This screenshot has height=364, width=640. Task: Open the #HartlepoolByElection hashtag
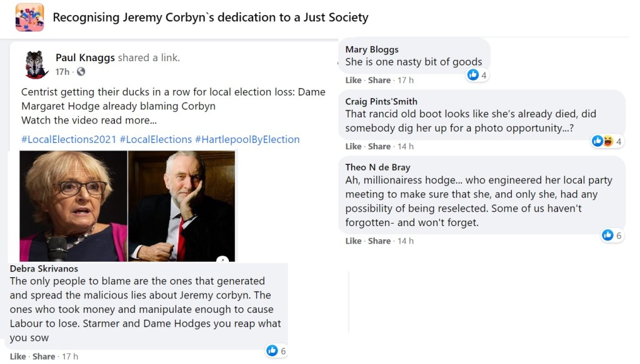[247, 139]
